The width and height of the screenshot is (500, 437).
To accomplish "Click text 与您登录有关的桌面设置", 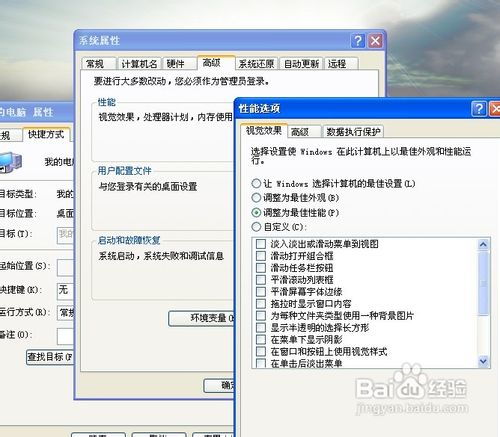I will [148, 186].
